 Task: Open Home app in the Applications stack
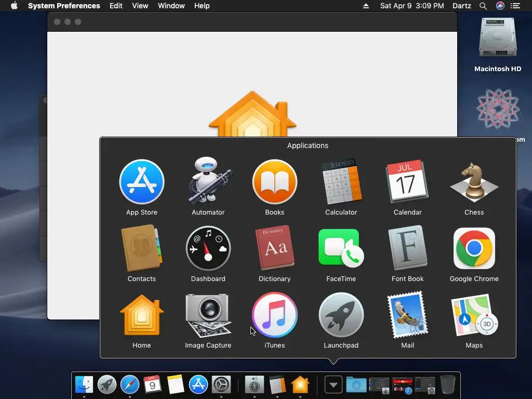(x=142, y=315)
